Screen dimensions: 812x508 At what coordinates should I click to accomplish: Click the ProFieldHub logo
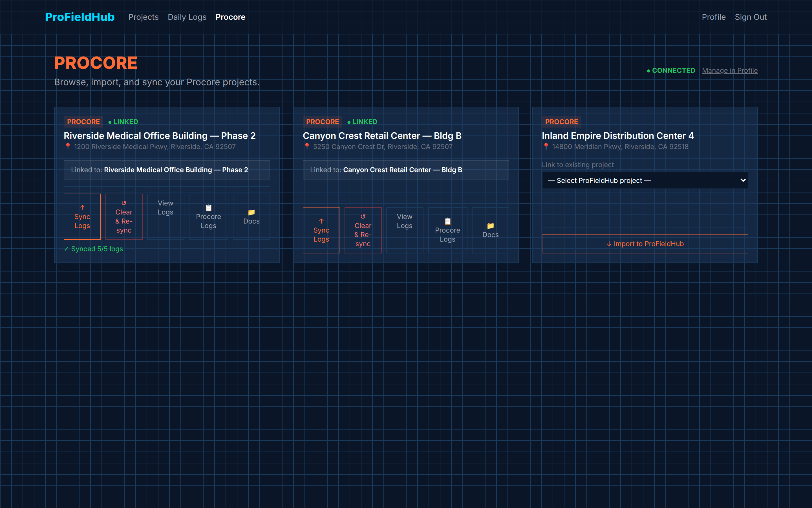[80, 17]
